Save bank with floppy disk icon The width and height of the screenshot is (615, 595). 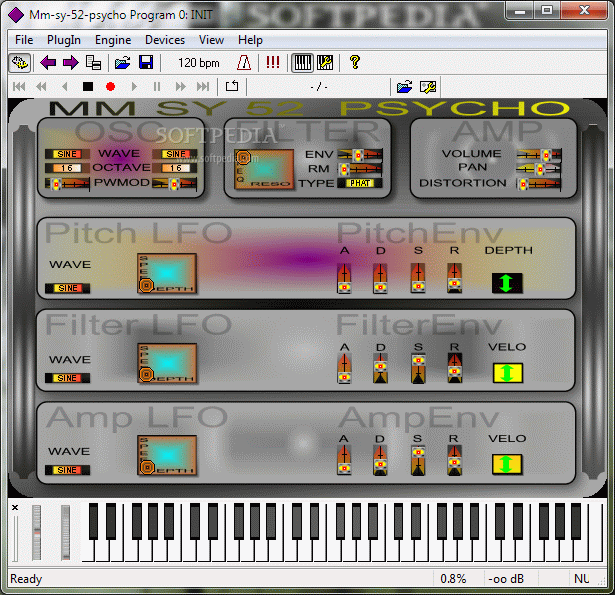click(146, 63)
